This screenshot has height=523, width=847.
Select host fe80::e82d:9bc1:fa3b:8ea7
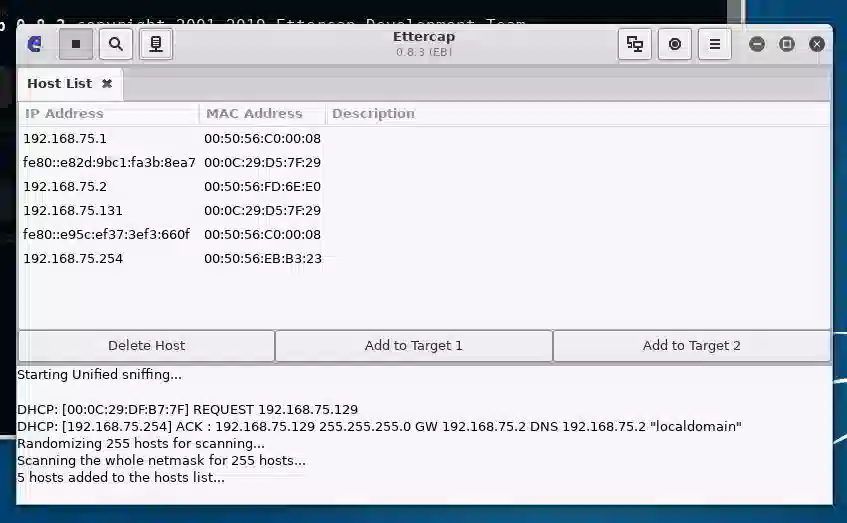(x=424, y=163)
